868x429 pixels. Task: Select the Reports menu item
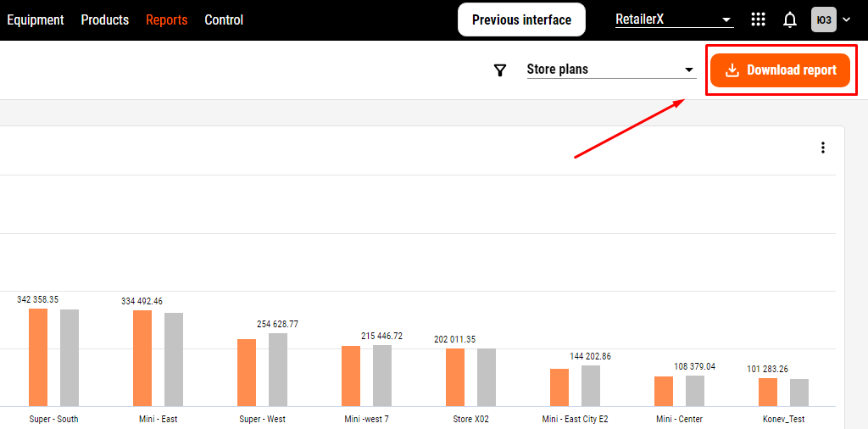(x=167, y=20)
